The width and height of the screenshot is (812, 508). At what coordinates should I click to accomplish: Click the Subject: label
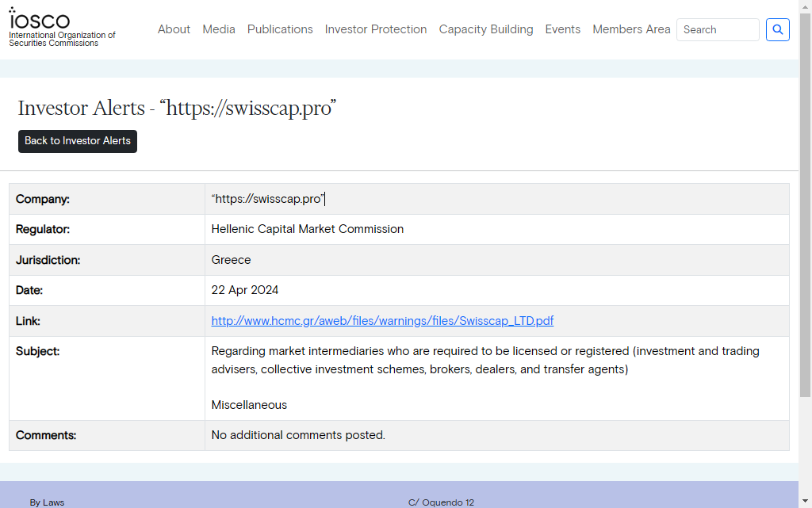click(x=38, y=351)
